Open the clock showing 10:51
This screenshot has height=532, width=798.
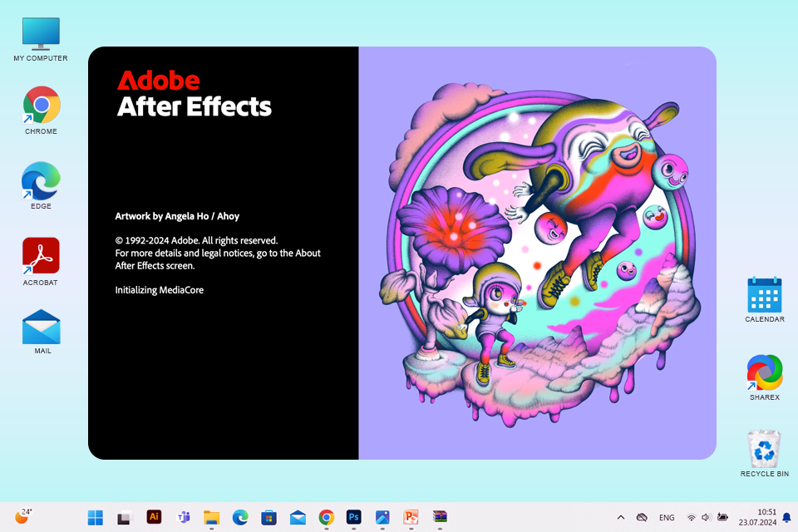click(x=757, y=517)
